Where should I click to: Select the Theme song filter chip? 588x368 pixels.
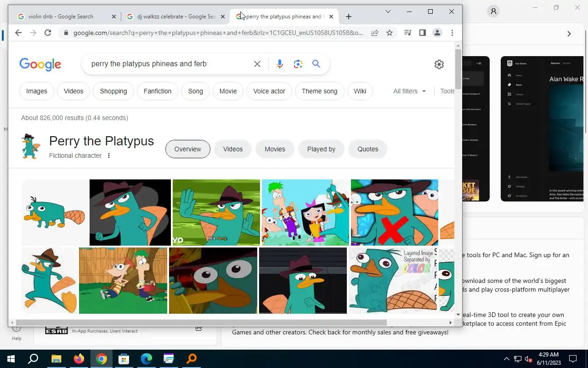[x=320, y=91]
